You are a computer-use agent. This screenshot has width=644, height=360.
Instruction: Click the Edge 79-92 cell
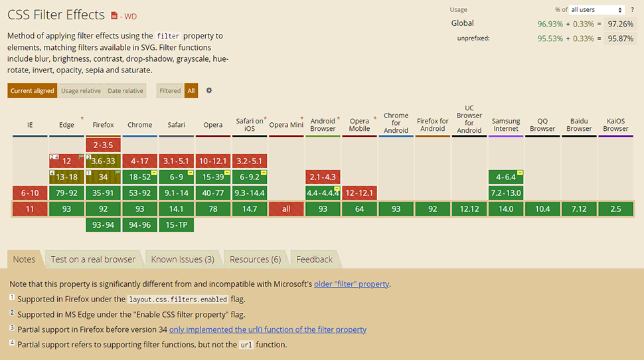coord(66,193)
